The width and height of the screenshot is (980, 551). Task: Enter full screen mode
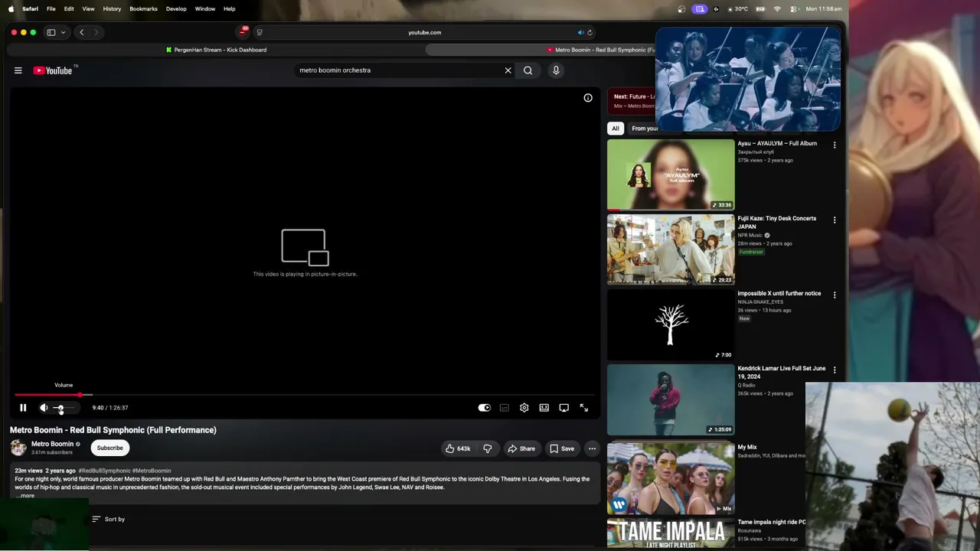tap(584, 408)
